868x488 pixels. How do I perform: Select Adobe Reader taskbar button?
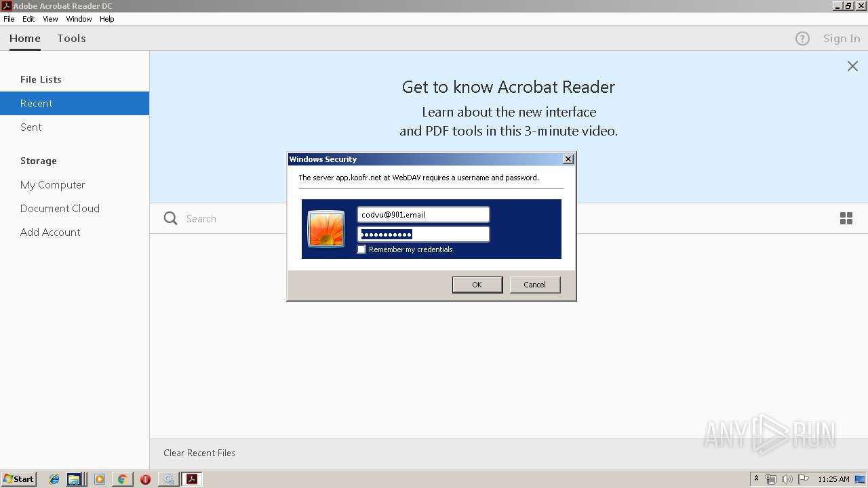click(x=192, y=479)
